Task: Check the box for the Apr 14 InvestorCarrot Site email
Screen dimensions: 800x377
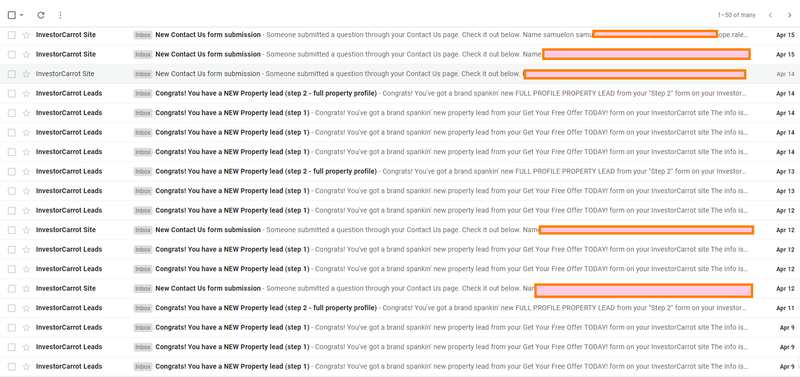Action: [x=12, y=74]
